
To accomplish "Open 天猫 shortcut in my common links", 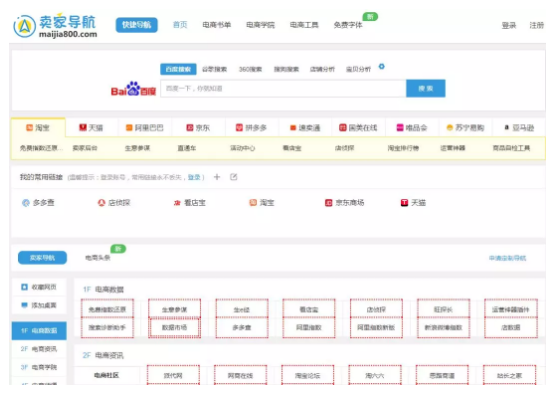I will point(413,203).
